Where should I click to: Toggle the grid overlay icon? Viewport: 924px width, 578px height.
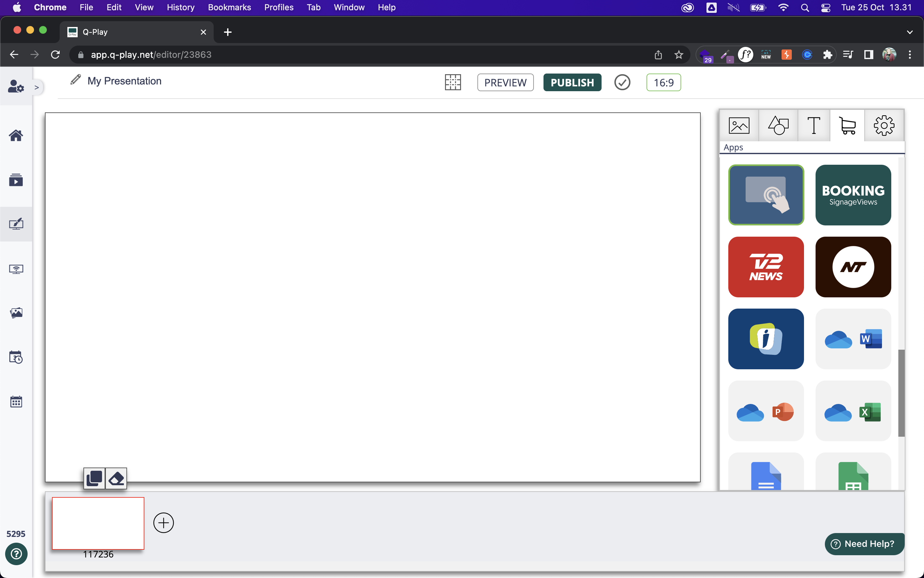[x=453, y=82]
